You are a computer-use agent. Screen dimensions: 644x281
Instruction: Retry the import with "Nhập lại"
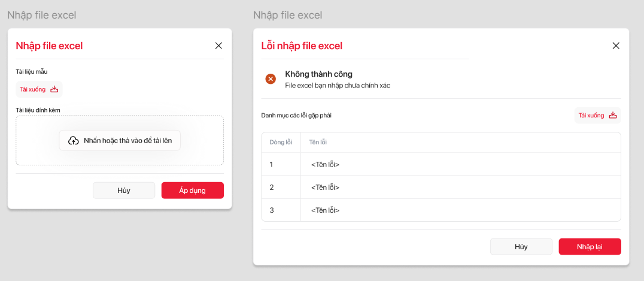point(590,247)
